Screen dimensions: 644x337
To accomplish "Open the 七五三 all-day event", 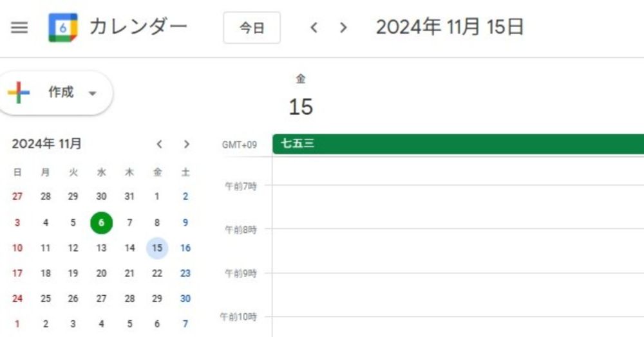I will click(x=457, y=144).
